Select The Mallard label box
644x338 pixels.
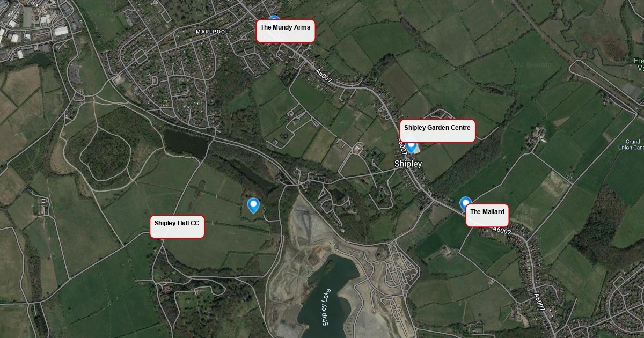(487, 215)
